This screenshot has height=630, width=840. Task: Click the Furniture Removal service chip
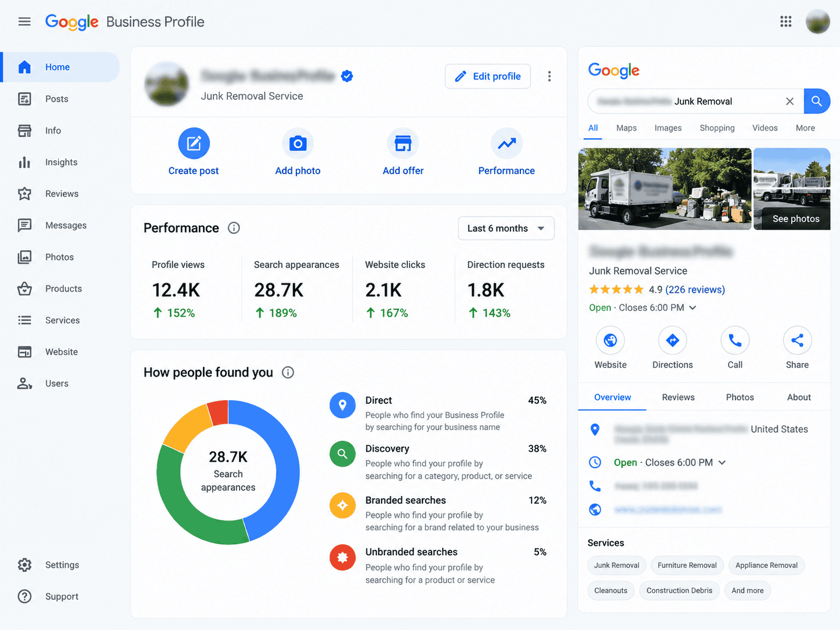click(x=687, y=565)
